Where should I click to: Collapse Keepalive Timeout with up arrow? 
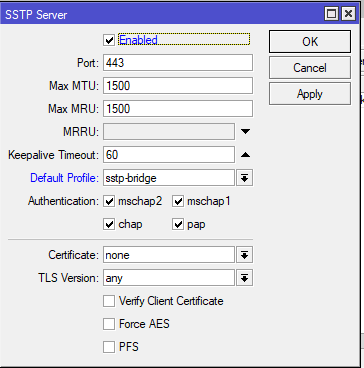tap(245, 155)
